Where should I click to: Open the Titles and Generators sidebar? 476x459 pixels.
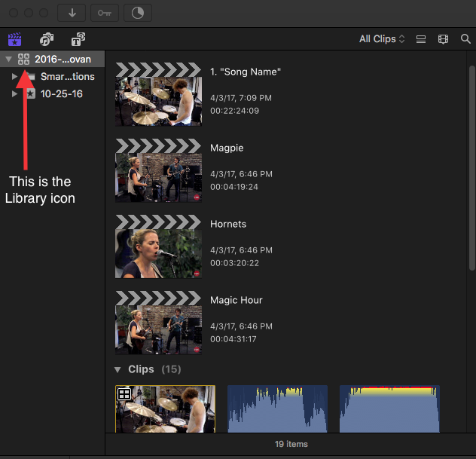[78, 39]
